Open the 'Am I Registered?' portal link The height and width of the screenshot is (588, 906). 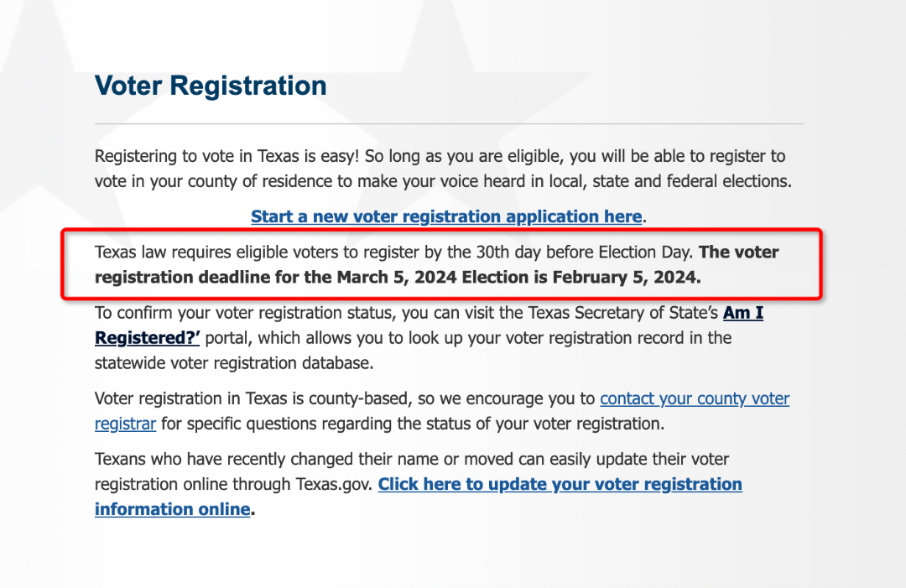[x=742, y=314]
